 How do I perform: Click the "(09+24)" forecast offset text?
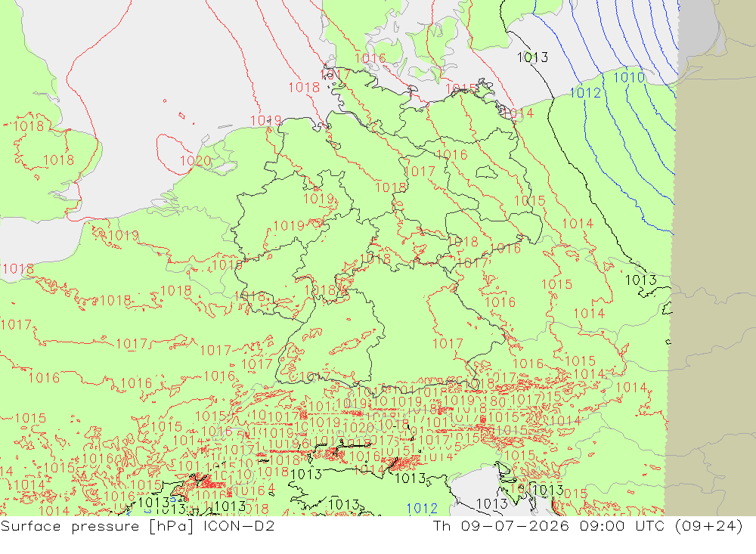pos(709,525)
